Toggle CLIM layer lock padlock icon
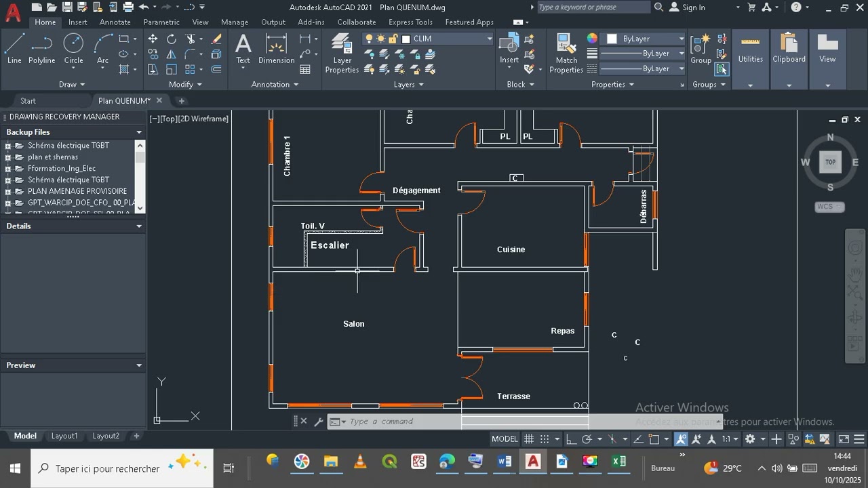The width and height of the screenshot is (868, 488). pos(394,39)
